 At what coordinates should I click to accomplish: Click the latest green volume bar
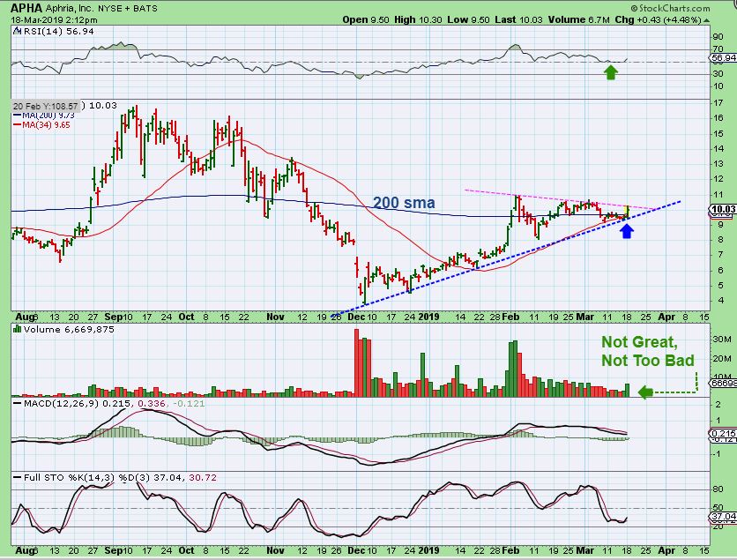(627, 391)
